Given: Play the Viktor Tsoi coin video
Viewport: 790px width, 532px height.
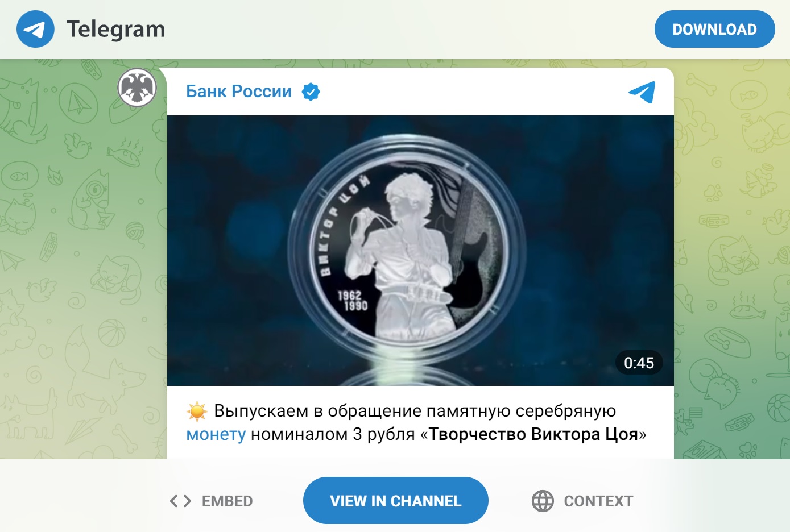Looking at the screenshot, I should (420, 251).
